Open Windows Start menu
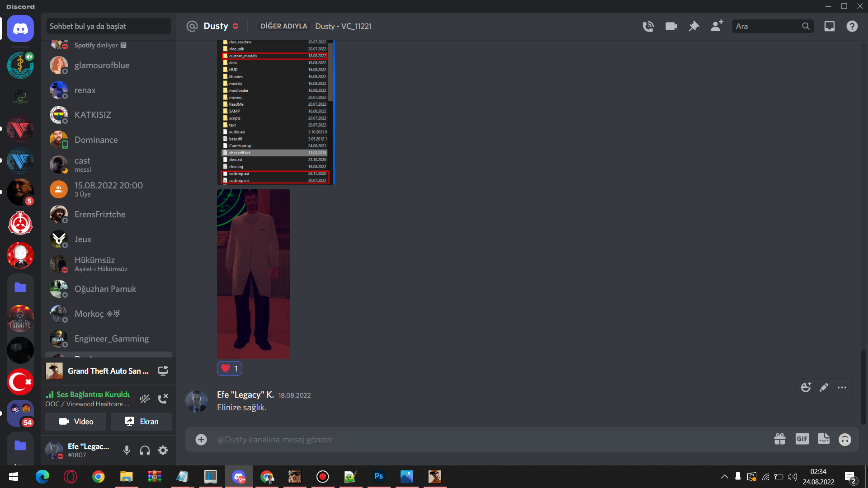The image size is (868, 488). click(x=14, y=477)
